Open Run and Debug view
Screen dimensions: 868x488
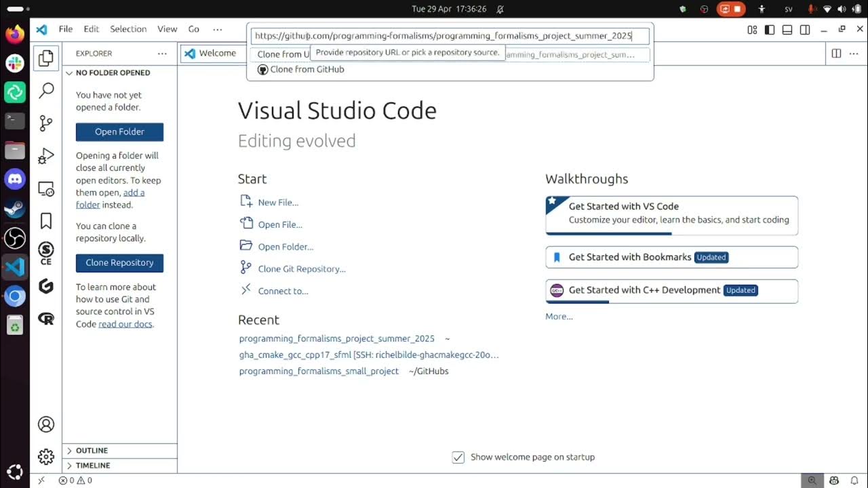pyautogui.click(x=46, y=156)
